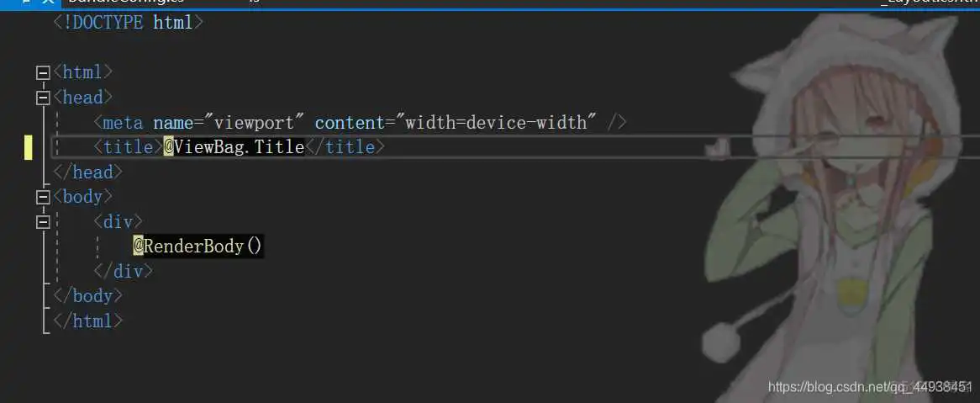The image size is (980, 403).
Task: Click the closing /body tag
Action: (88, 295)
